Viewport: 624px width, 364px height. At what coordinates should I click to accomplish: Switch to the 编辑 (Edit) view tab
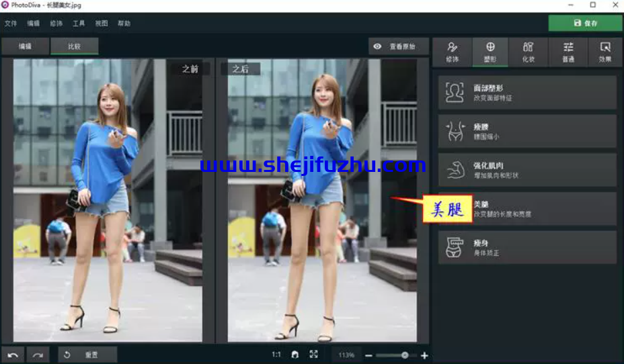pyautogui.click(x=26, y=46)
